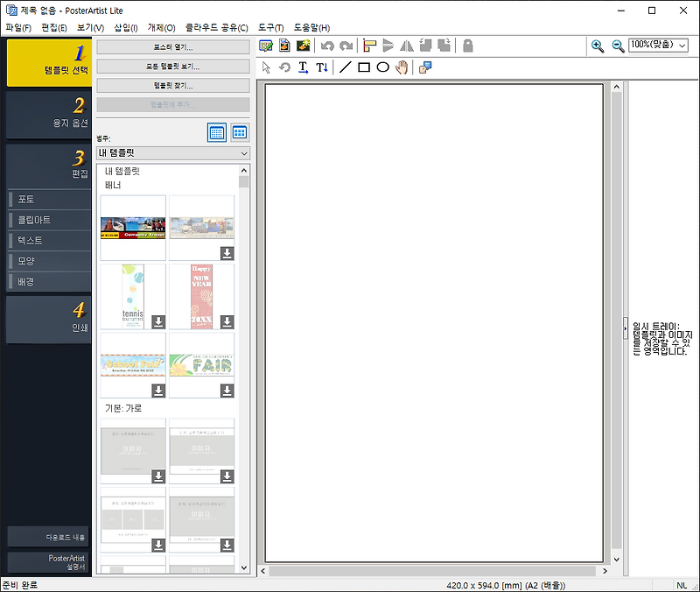Click canvas horizontal scrollbar right arrow
The height and width of the screenshot is (592, 700).
click(x=605, y=571)
